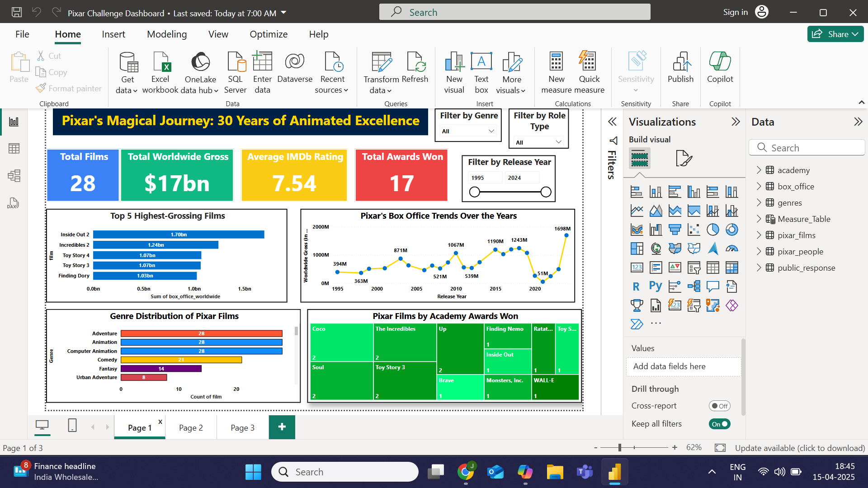Click the Excel workbook icon
Image resolution: width=868 pixels, height=488 pixels.
coord(160,62)
